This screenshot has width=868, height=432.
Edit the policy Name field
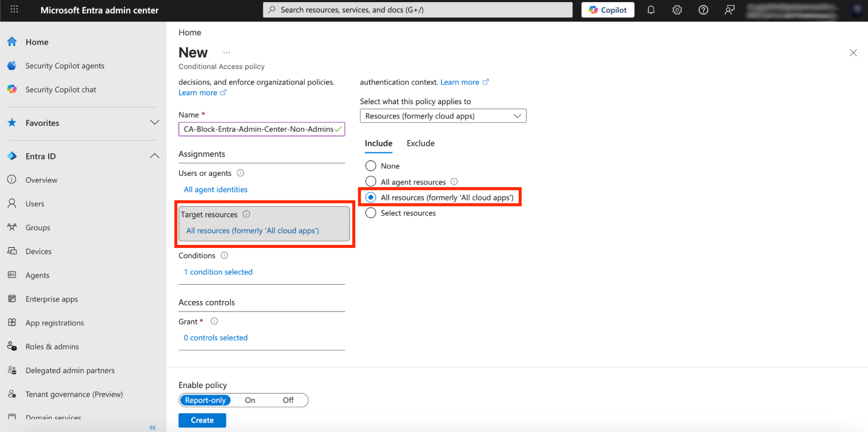[x=261, y=129]
